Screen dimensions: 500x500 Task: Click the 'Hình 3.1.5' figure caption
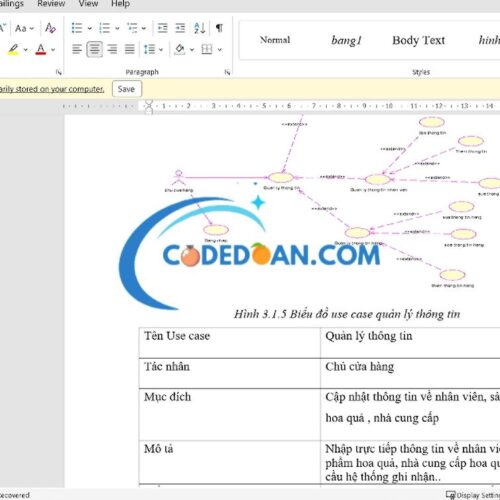[347, 314]
